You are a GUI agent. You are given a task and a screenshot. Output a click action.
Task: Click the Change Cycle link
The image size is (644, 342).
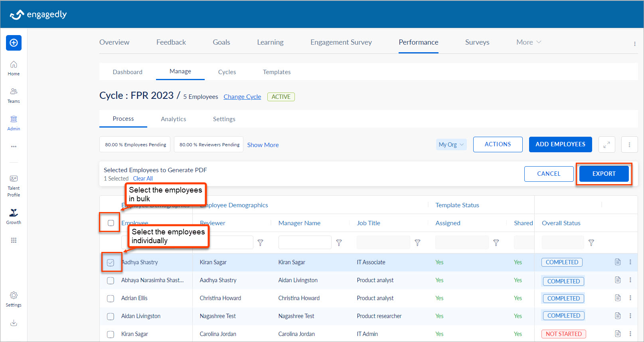(242, 97)
